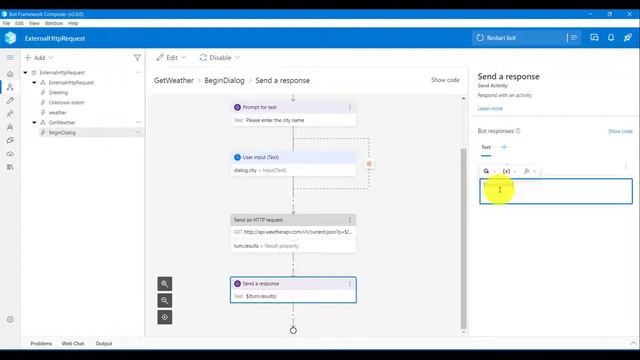
Task: Open the Problems tab
Action: pyautogui.click(x=41, y=344)
